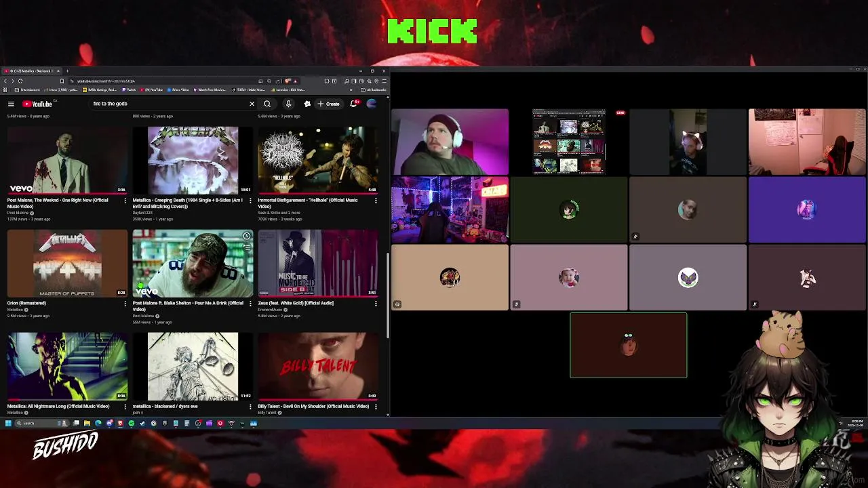Open Orion (Remastered) thumbnail
The image size is (868, 488).
(67, 263)
